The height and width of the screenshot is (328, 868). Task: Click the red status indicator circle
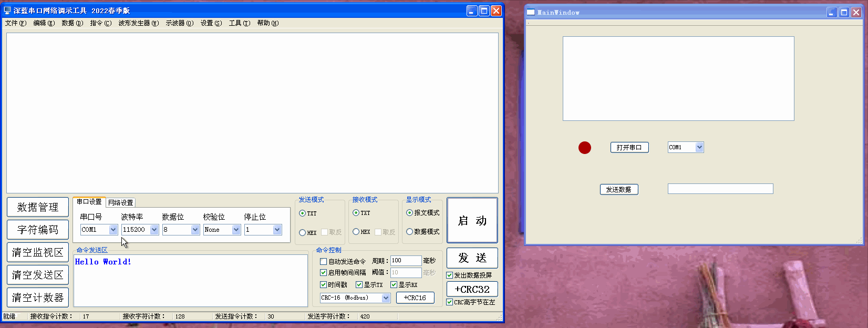click(584, 148)
